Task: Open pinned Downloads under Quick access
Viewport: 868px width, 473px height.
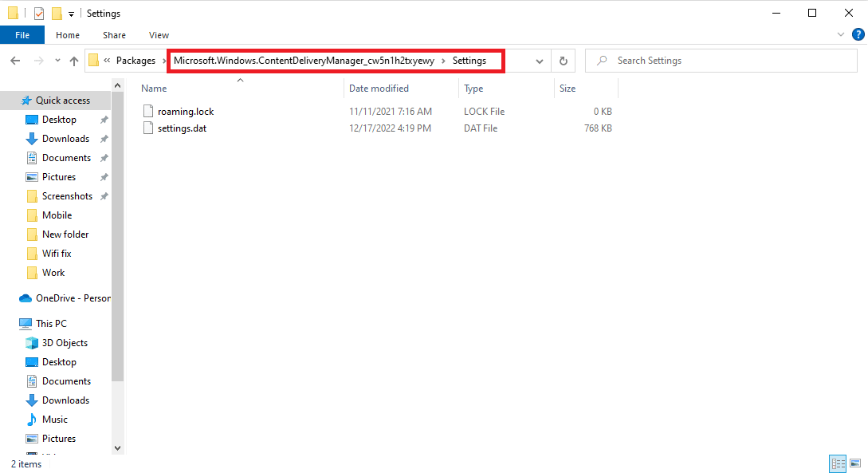Action: [65, 139]
